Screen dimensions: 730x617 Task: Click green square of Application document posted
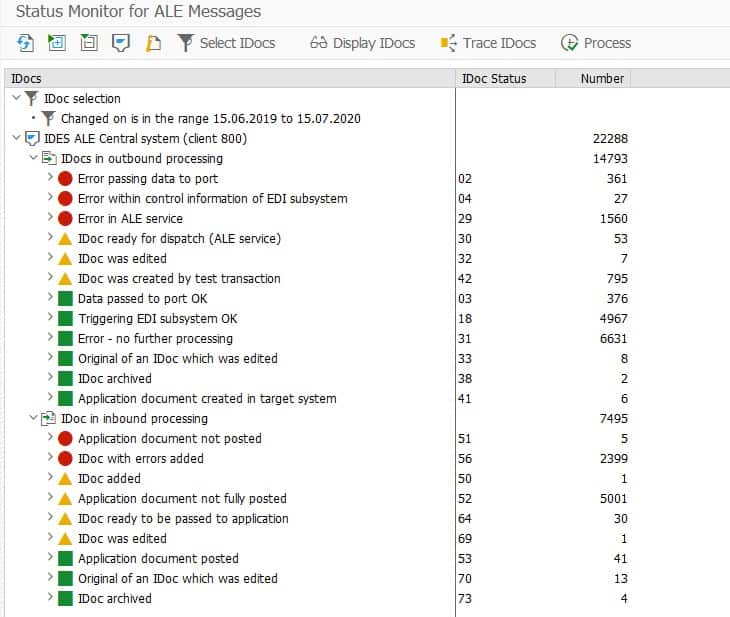point(65,558)
